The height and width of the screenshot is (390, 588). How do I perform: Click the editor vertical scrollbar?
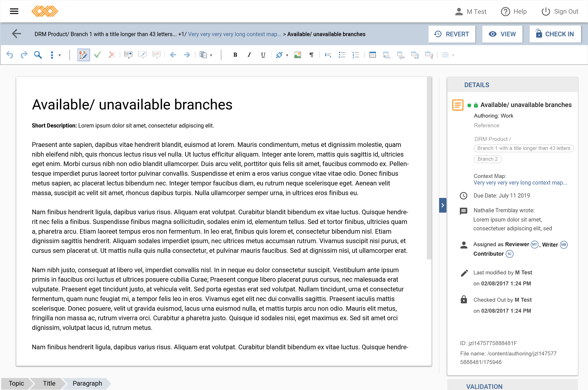tap(429, 168)
